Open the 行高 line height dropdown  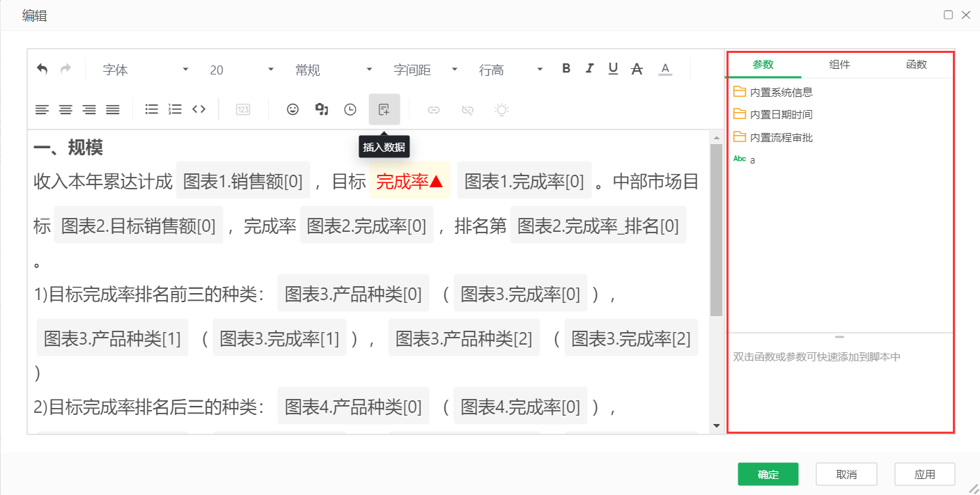[x=508, y=69]
